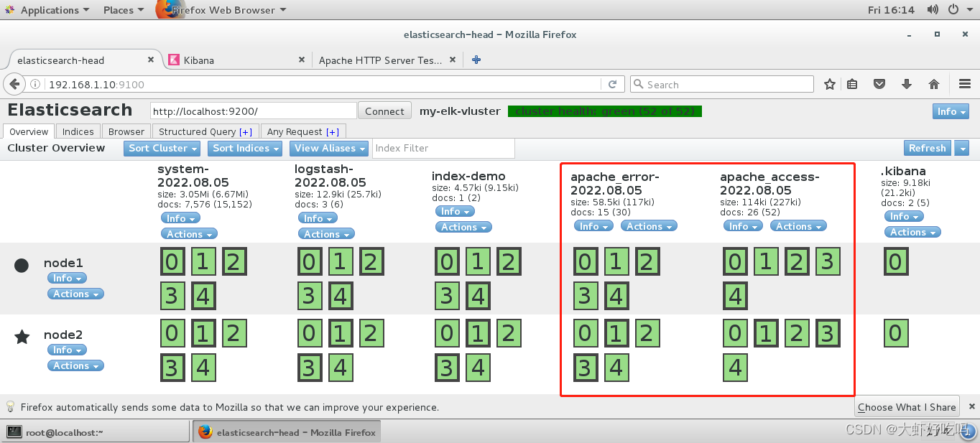The image size is (980, 443).
Task: Click the system volume speaker icon
Action: click(933, 10)
